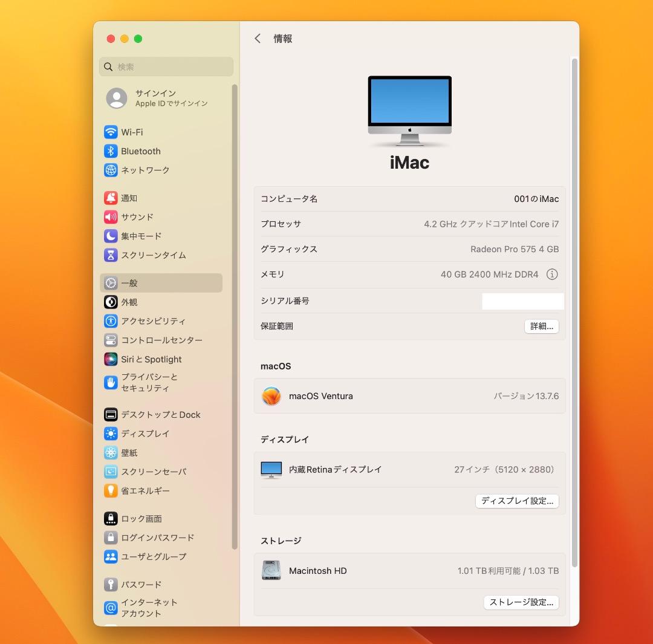The width and height of the screenshot is (653, 644).
Task: Open Siri と Spotlight settings
Action: pos(151,359)
